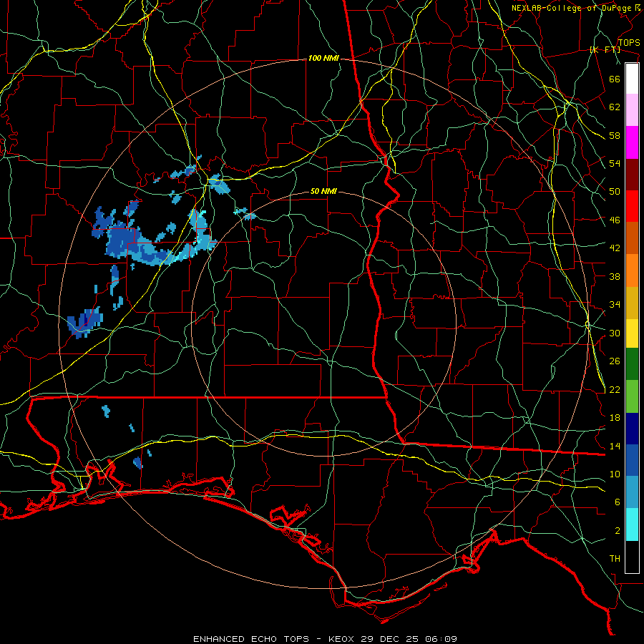Click the legend value 14
The height and width of the screenshot is (644, 644).
615,446
